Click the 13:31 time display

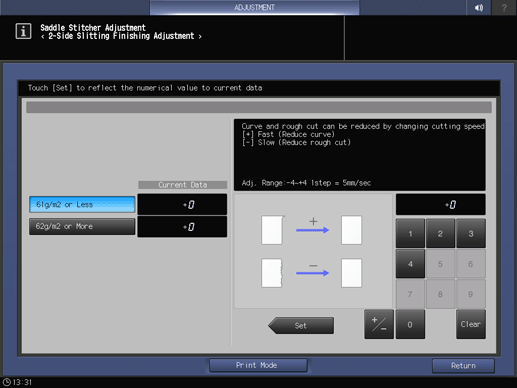point(22,382)
